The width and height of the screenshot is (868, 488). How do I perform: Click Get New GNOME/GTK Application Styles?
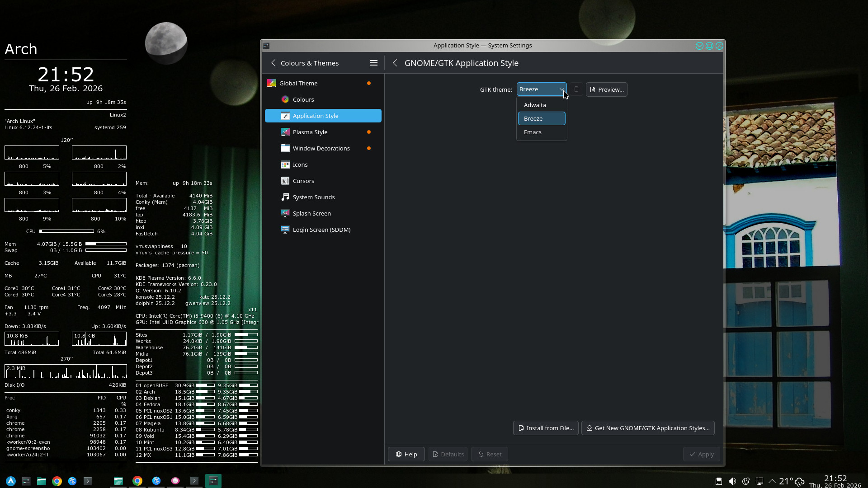point(647,428)
